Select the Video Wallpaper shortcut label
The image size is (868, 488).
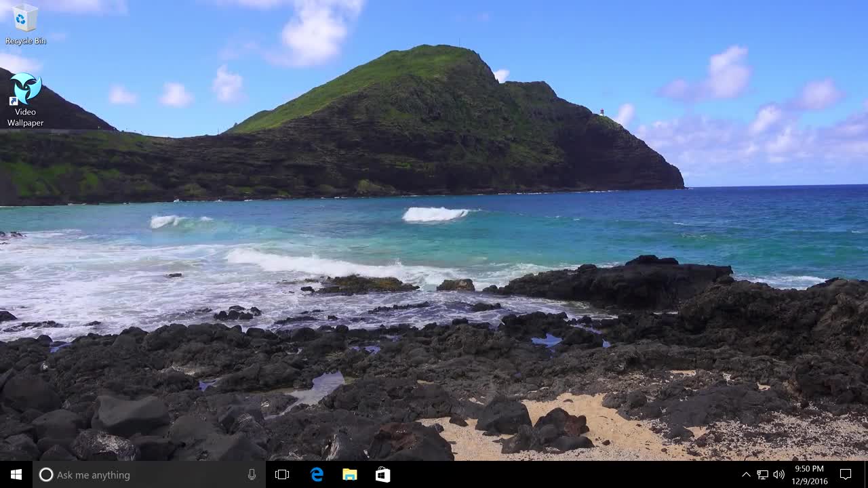pos(24,117)
